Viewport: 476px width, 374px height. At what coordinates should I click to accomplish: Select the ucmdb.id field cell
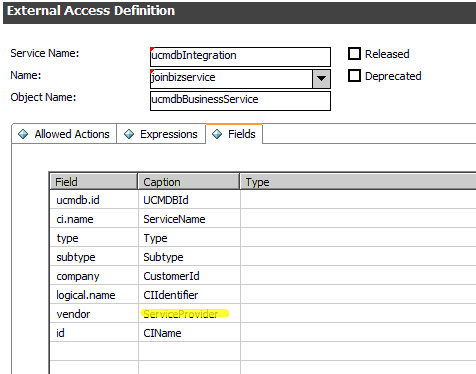coord(94,200)
